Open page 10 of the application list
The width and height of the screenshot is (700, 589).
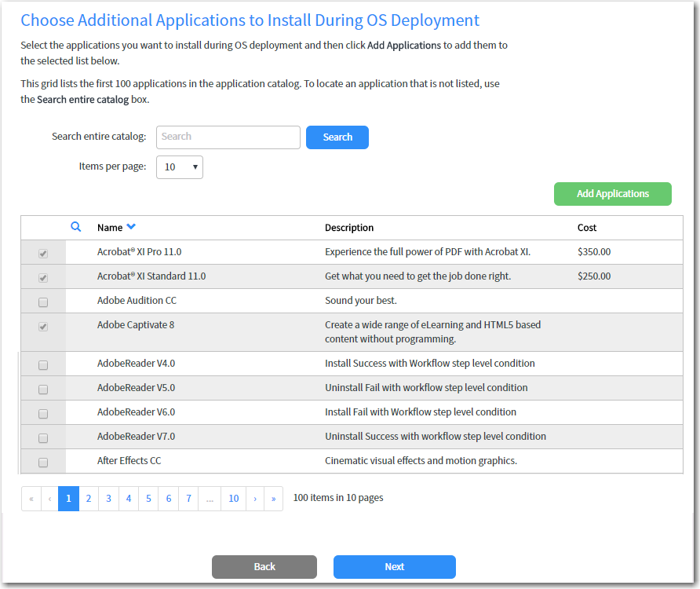[x=233, y=499]
